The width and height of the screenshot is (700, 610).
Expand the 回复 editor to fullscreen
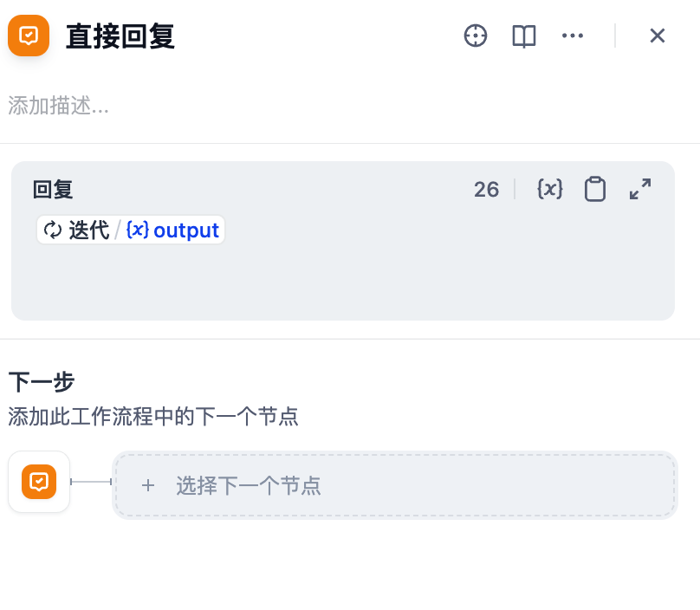click(640, 189)
